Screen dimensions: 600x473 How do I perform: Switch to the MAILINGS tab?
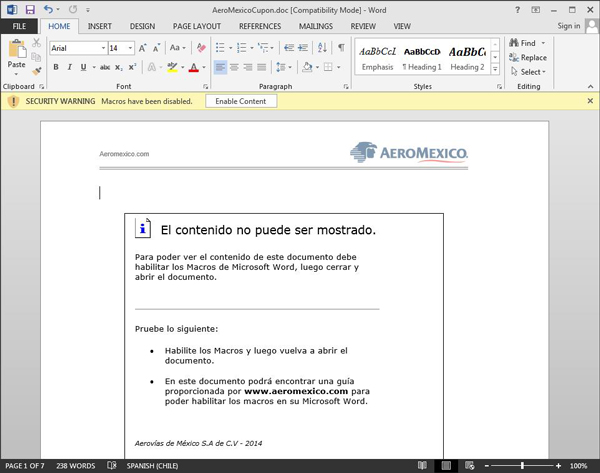[x=316, y=26]
